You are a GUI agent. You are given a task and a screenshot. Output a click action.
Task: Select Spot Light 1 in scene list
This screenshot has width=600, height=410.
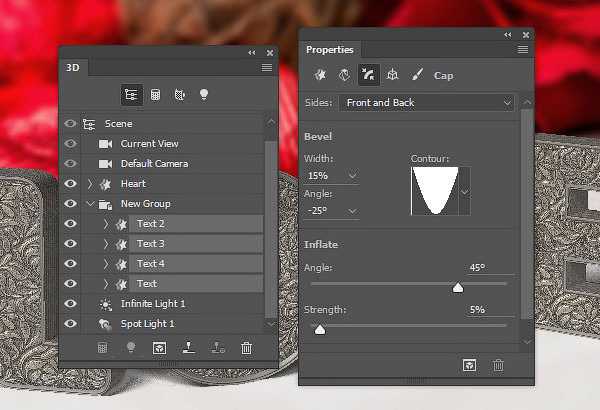pyautogui.click(x=147, y=324)
